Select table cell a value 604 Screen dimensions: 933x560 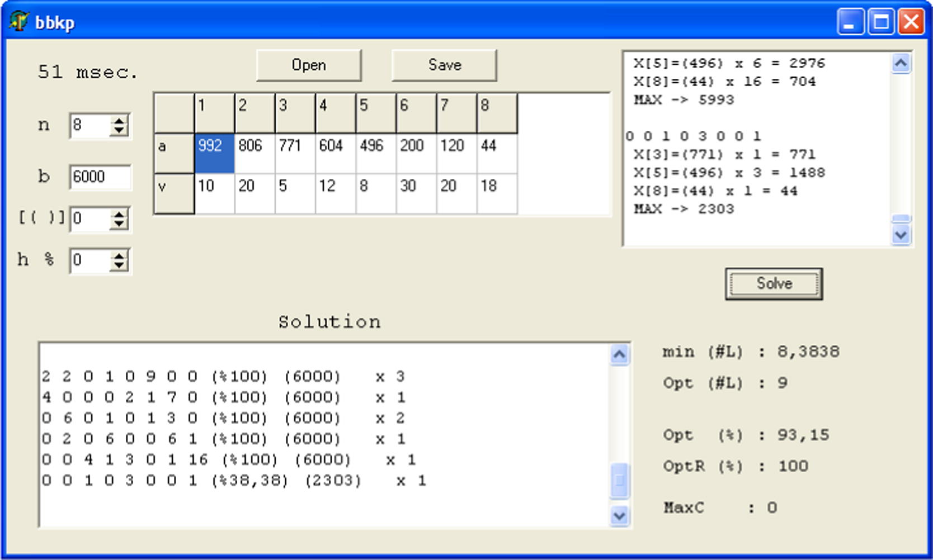336,153
